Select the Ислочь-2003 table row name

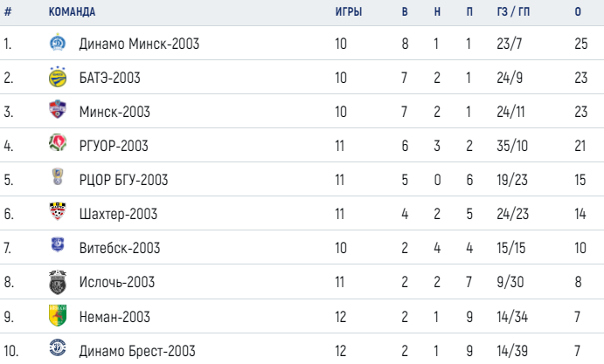117,283
